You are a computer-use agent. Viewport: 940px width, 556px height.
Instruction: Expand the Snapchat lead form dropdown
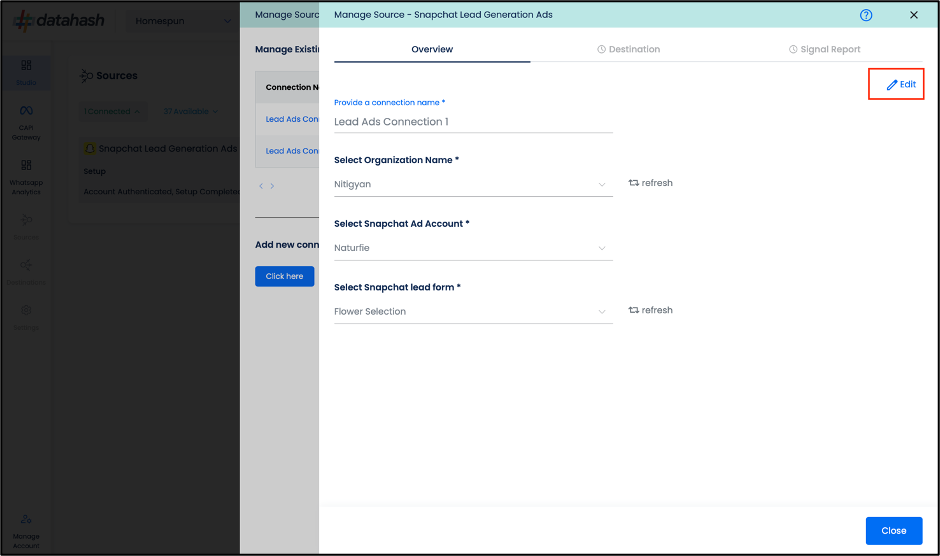473,311
